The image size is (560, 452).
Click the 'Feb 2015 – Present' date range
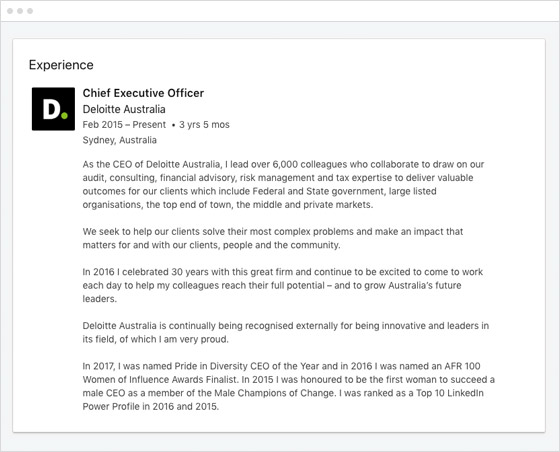[124, 125]
